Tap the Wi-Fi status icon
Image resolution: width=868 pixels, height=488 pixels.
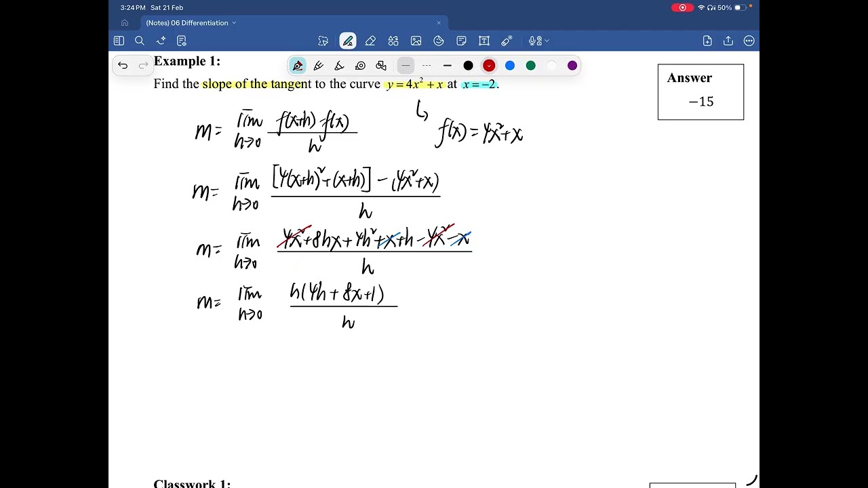click(701, 7)
